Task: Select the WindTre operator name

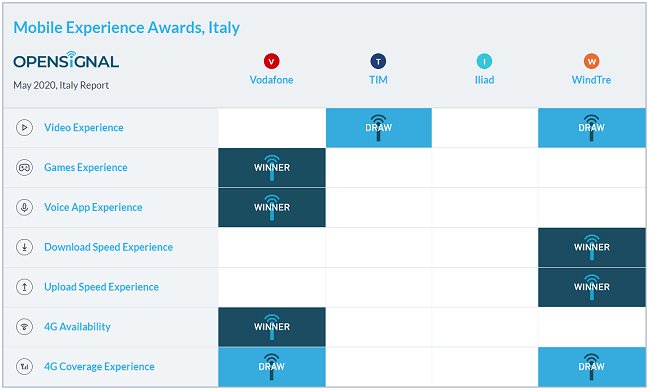Action: (x=592, y=80)
